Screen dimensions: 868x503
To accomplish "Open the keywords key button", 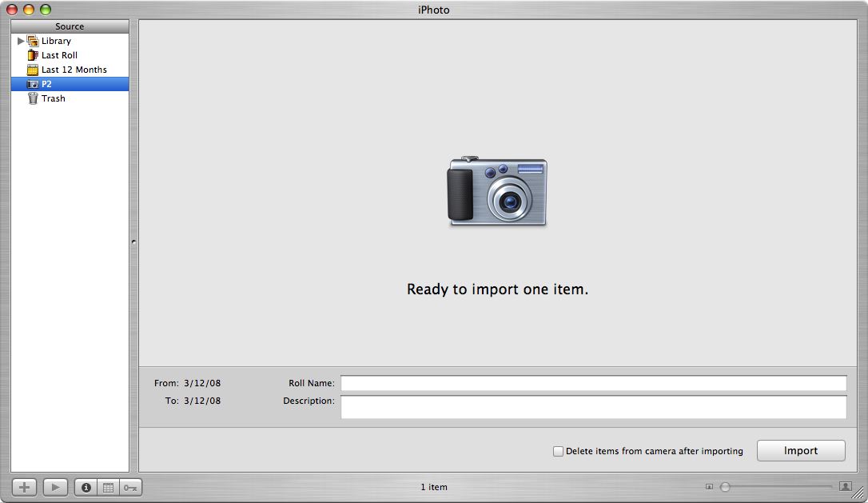I will point(130,488).
